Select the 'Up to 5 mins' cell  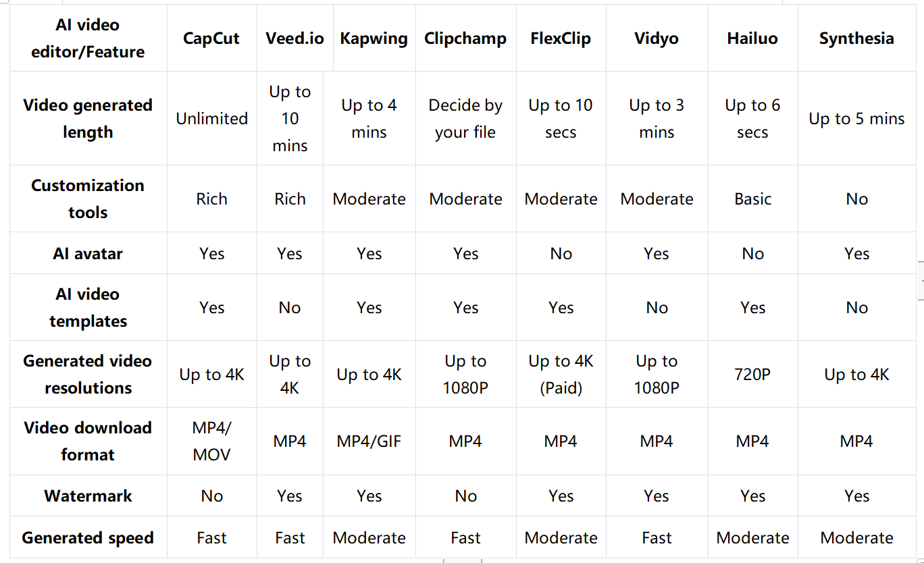point(856,119)
